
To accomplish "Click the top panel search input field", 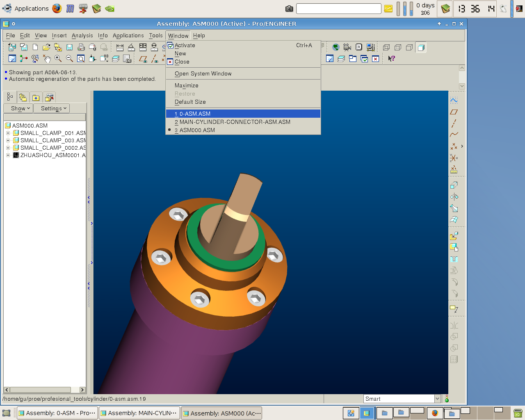I will (x=339, y=9).
